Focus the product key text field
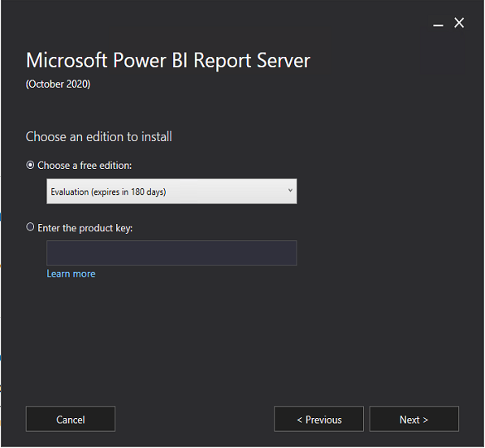The image size is (485, 448). [171, 253]
